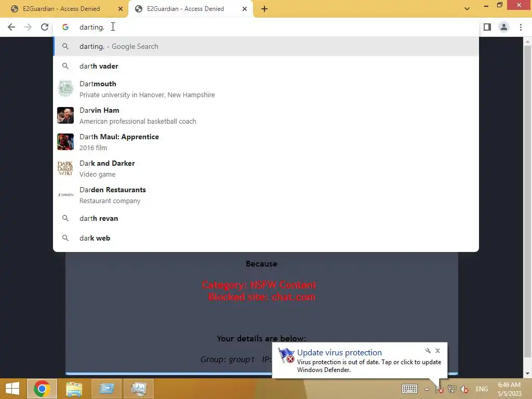The height and width of the screenshot is (399, 532).
Task: Select 'Darden Restaurants' suggestion
Action: point(266,195)
